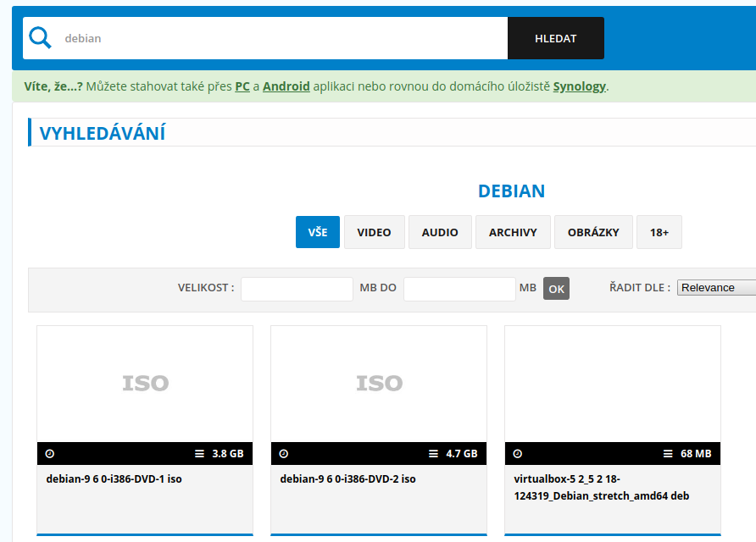Switch to the OBRÁZKY filter tab
The image size is (756, 542).
tap(593, 232)
